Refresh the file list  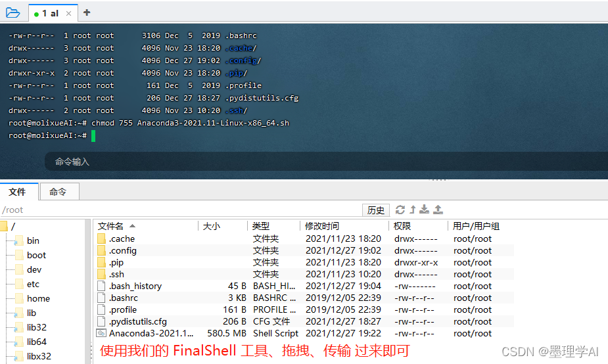[x=400, y=210]
